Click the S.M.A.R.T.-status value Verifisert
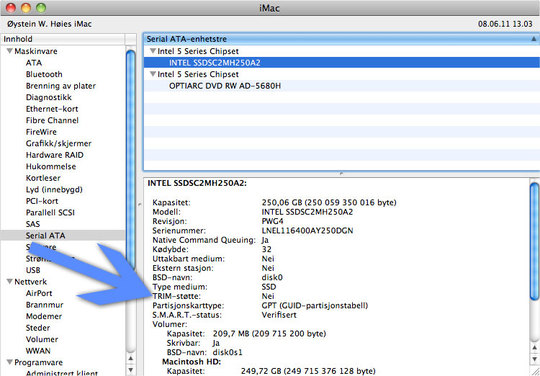 point(279,315)
